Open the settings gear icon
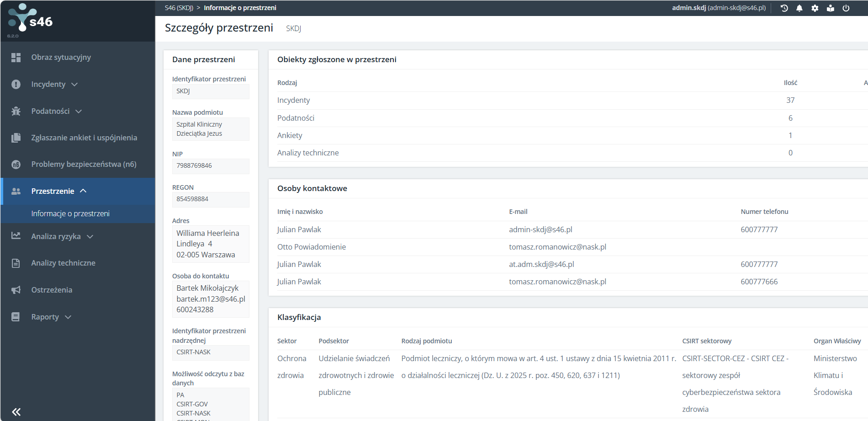This screenshot has height=421, width=868. pyautogui.click(x=815, y=8)
